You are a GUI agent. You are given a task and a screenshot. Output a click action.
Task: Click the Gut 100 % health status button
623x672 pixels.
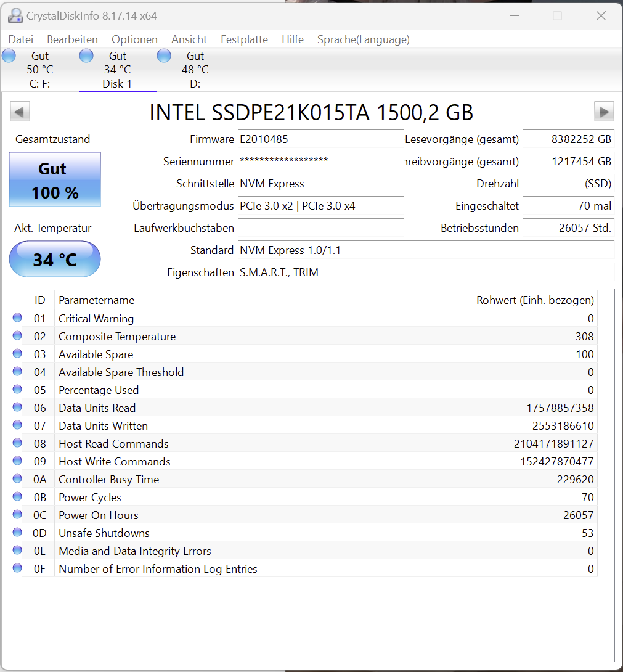(x=55, y=179)
